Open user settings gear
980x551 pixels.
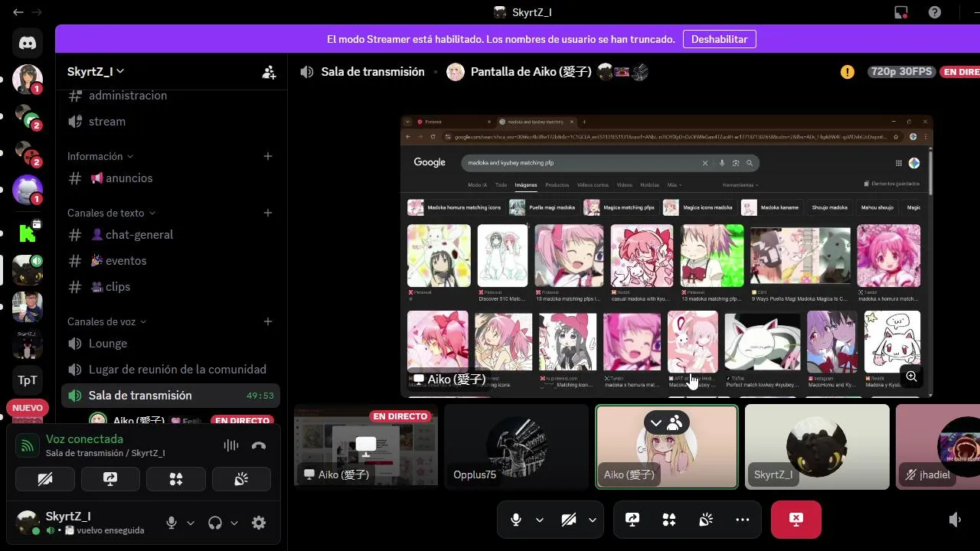point(259,523)
